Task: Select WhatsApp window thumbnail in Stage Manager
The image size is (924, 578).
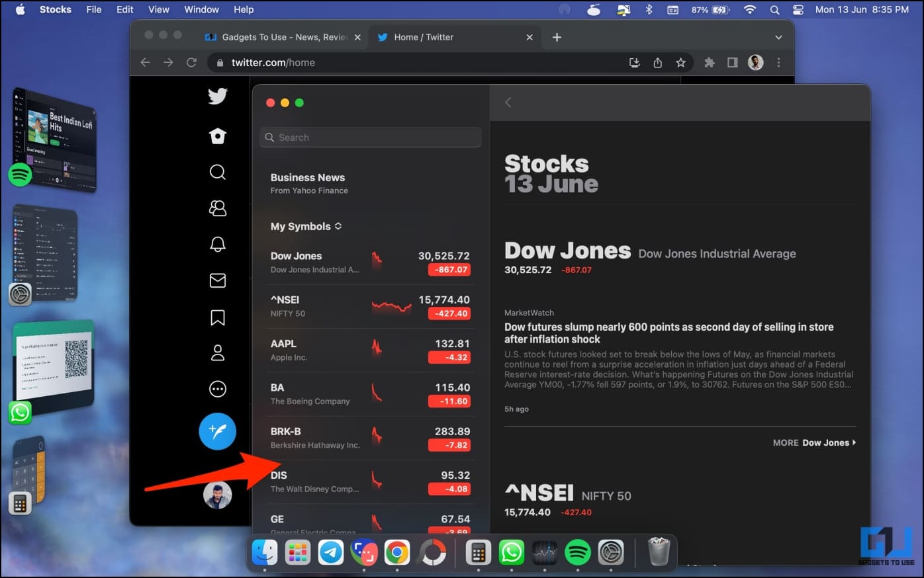Action: 54,368
